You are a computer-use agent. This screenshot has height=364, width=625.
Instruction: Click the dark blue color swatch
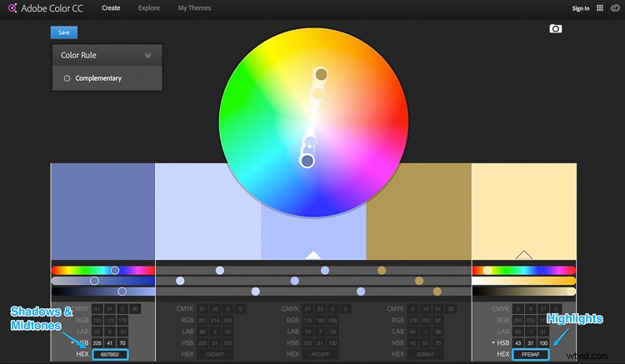pyautogui.click(x=102, y=212)
